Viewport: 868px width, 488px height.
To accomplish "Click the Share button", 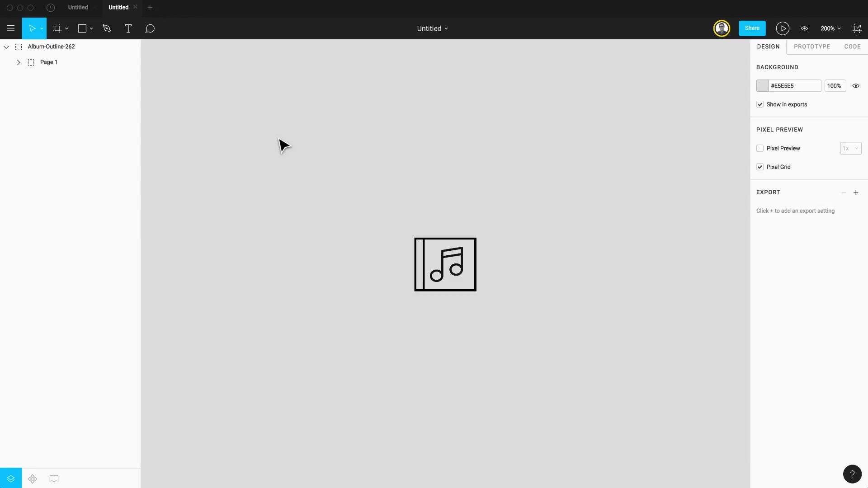I will pos(752,28).
